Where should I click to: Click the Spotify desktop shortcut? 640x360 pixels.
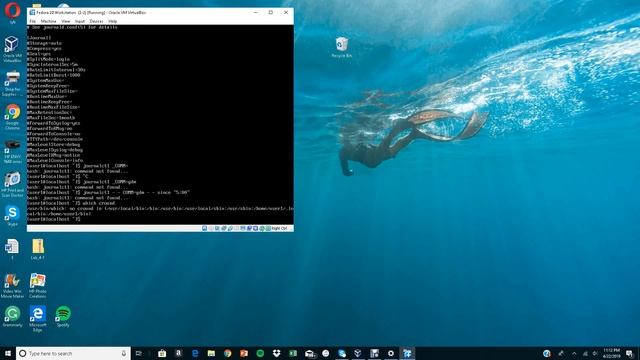pos(63,316)
